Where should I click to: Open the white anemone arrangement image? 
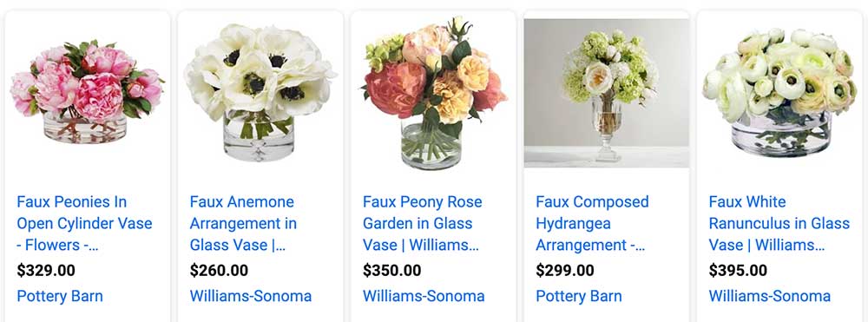point(260,93)
